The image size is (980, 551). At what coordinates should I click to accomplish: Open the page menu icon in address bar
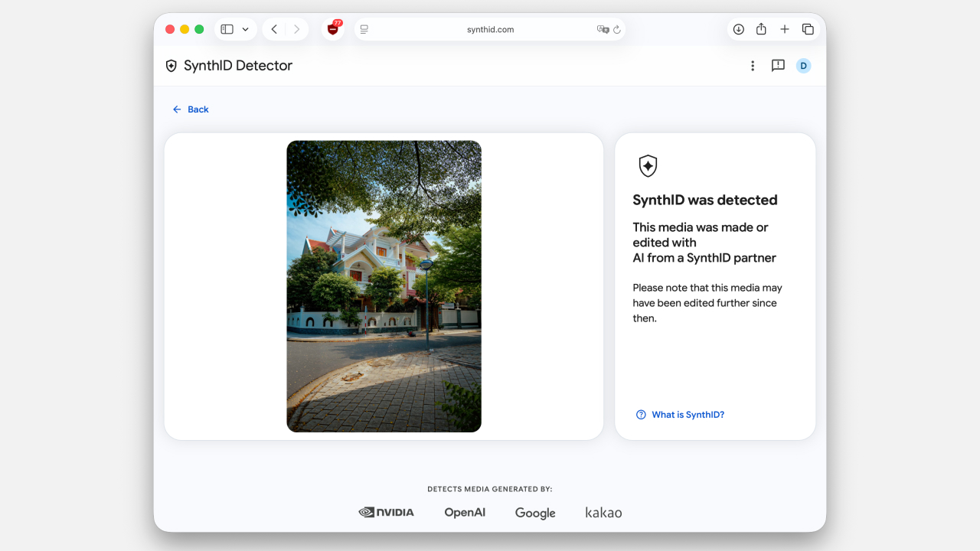[364, 29]
